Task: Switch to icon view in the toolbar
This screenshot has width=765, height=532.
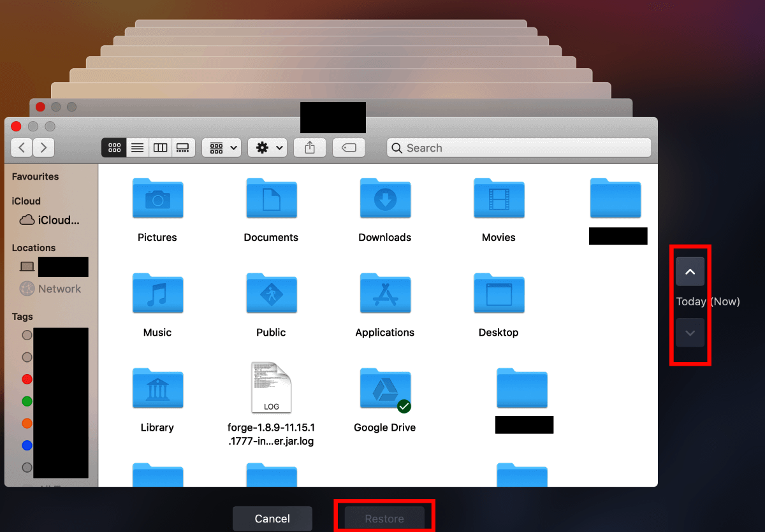Action: (x=114, y=147)
